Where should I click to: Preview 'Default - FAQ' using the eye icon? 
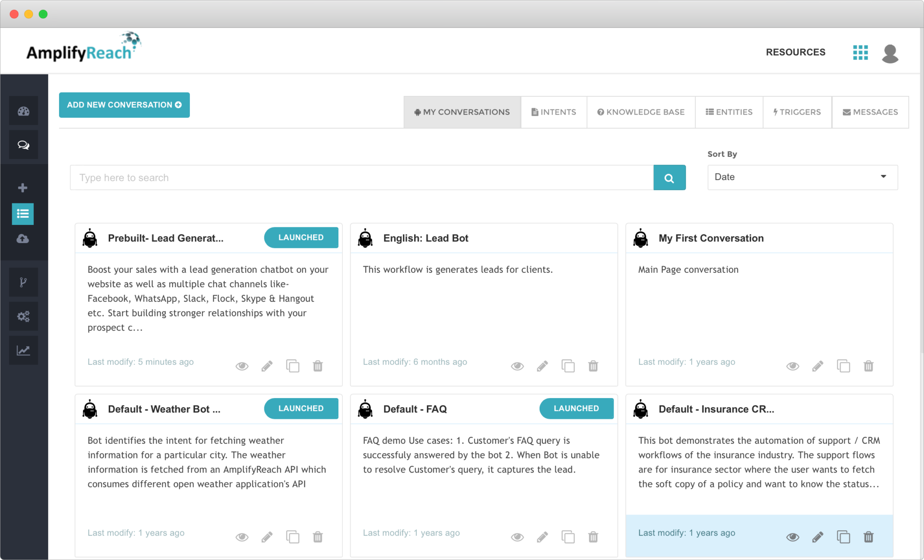coord(517,537)
